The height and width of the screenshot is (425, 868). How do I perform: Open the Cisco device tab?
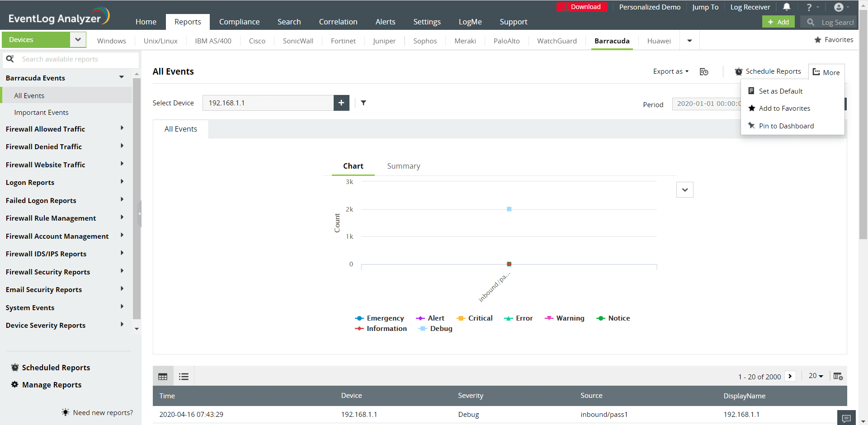257,41
